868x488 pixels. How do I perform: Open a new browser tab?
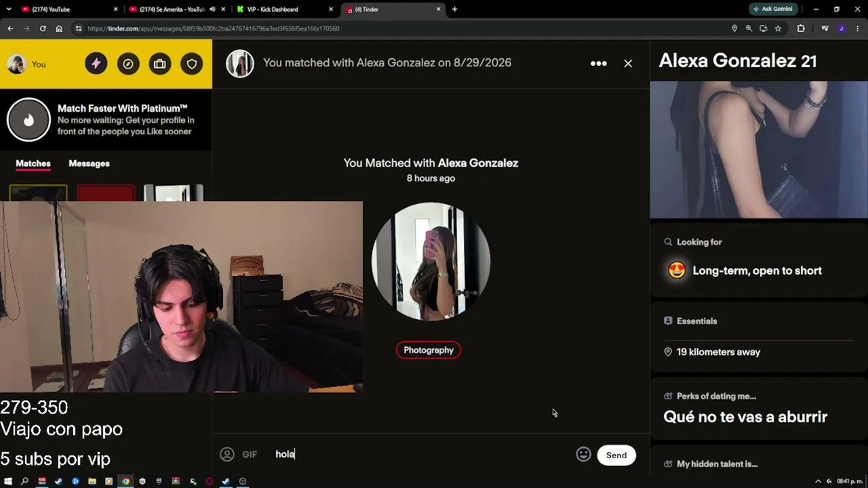(454, 9)
